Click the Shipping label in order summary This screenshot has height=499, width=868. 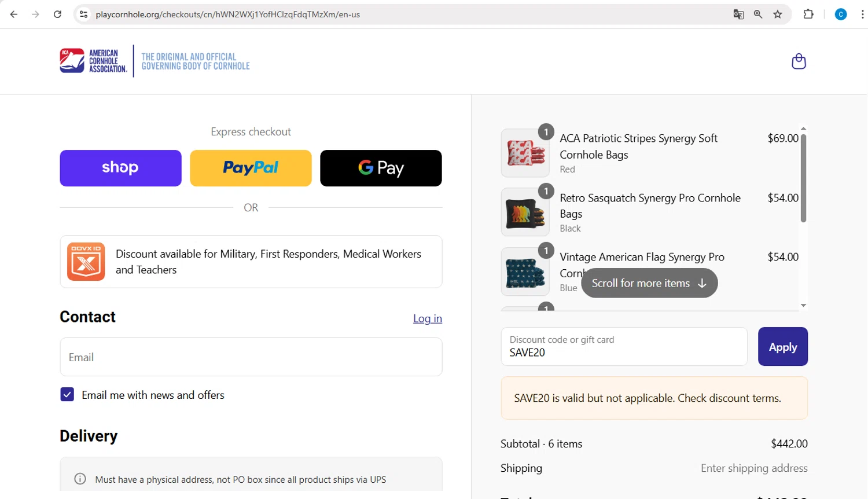(x=521, y=468)
